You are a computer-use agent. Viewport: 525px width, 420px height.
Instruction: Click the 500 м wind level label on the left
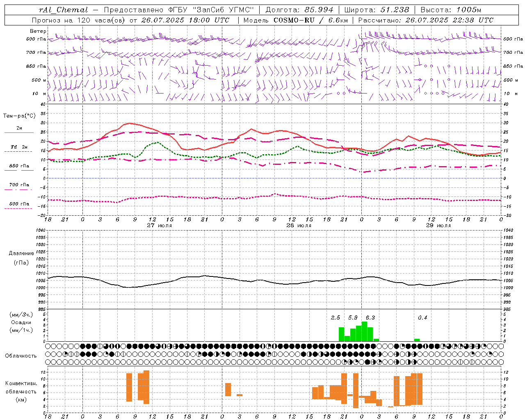[39, 80]
